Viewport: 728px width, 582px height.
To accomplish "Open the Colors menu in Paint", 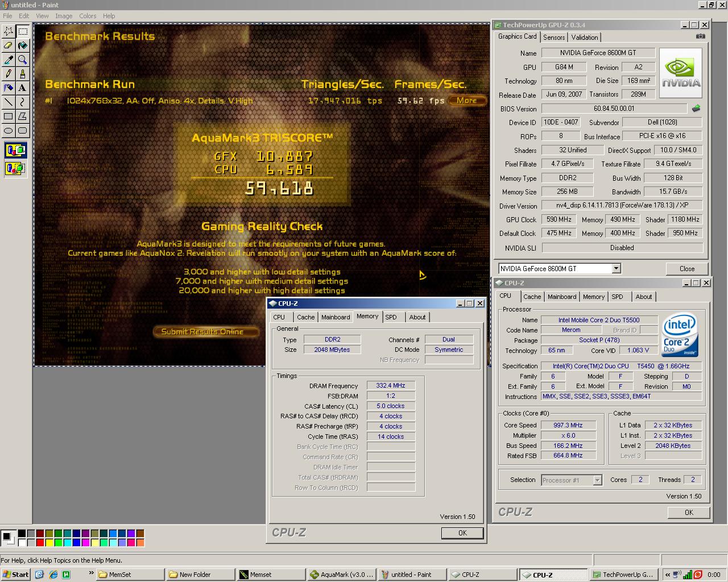I will [88, 16].
